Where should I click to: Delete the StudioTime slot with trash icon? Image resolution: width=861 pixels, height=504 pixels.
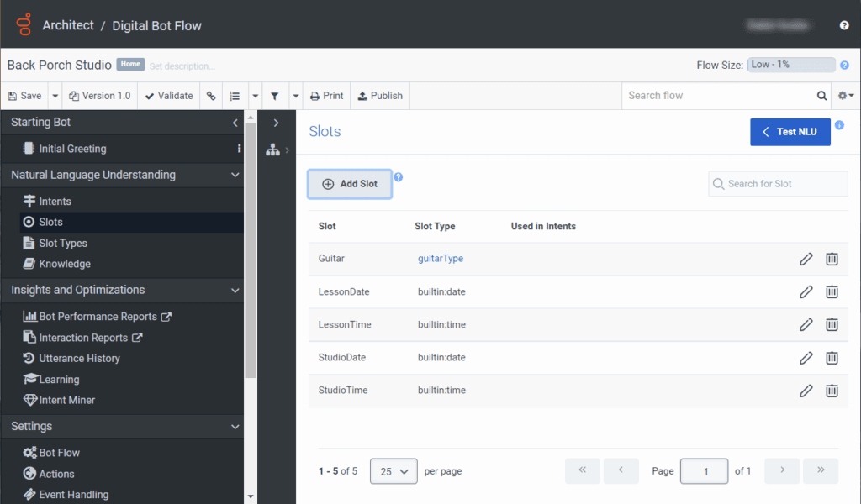[x=832, y=391]
